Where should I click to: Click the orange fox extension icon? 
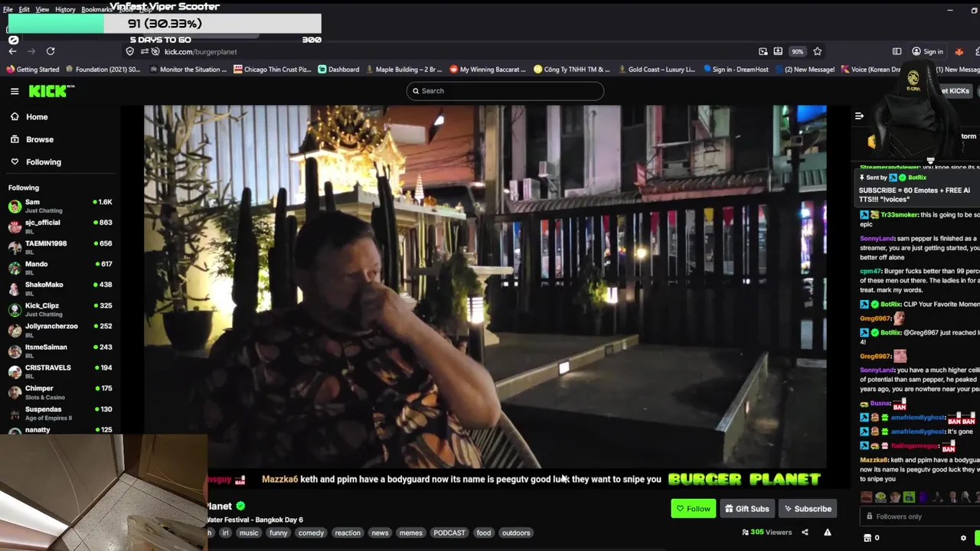tap(959, 51)
